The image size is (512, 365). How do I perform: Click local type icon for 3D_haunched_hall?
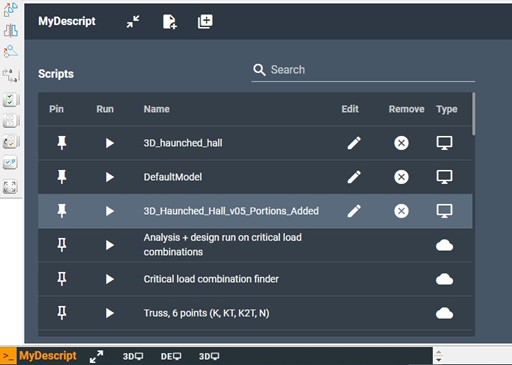click(x=445, y=143)
